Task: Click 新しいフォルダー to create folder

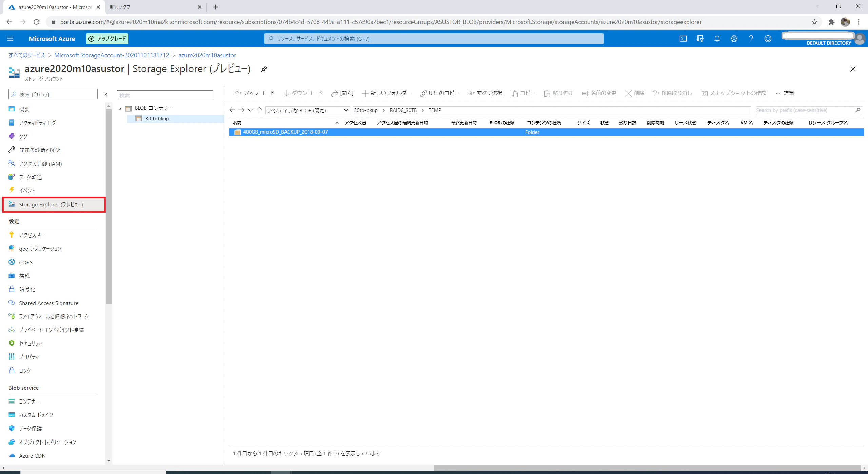Action: pos(387,93)
